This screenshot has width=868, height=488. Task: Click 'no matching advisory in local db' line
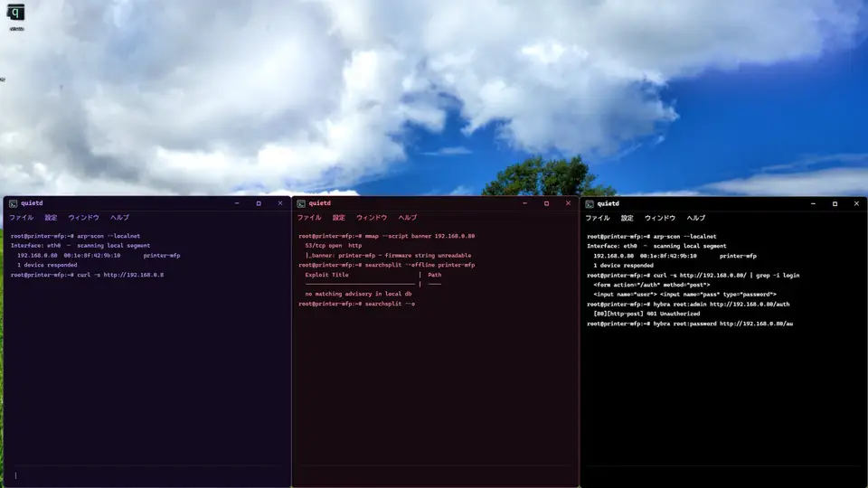point(358,295)
